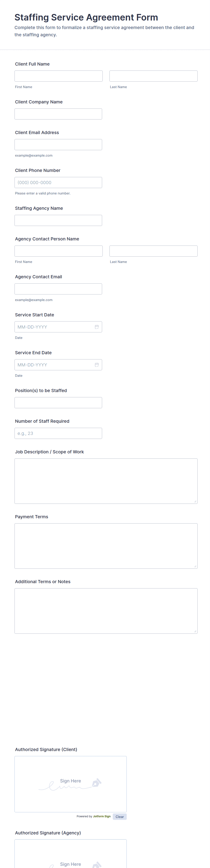Select the Agency Contact Email field
The height and width of the screenshot is (868, 210).
[x=58, y=289]
